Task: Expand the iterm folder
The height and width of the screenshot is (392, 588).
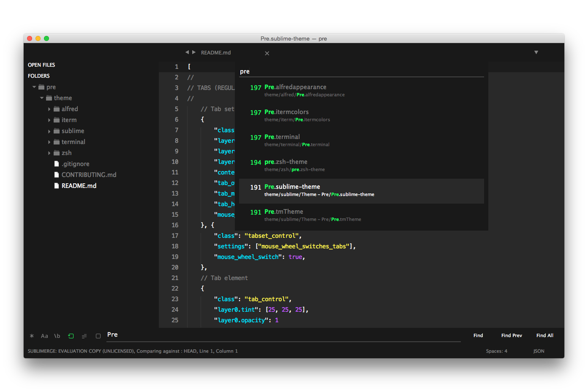Action: pos(49,120)
